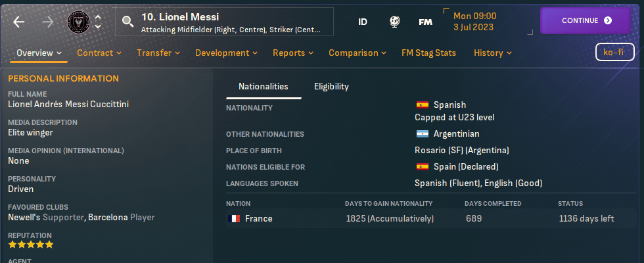The height and width of the screenshot is (263, 644).
Task: Click the date and time display
Action: point(474,21)
